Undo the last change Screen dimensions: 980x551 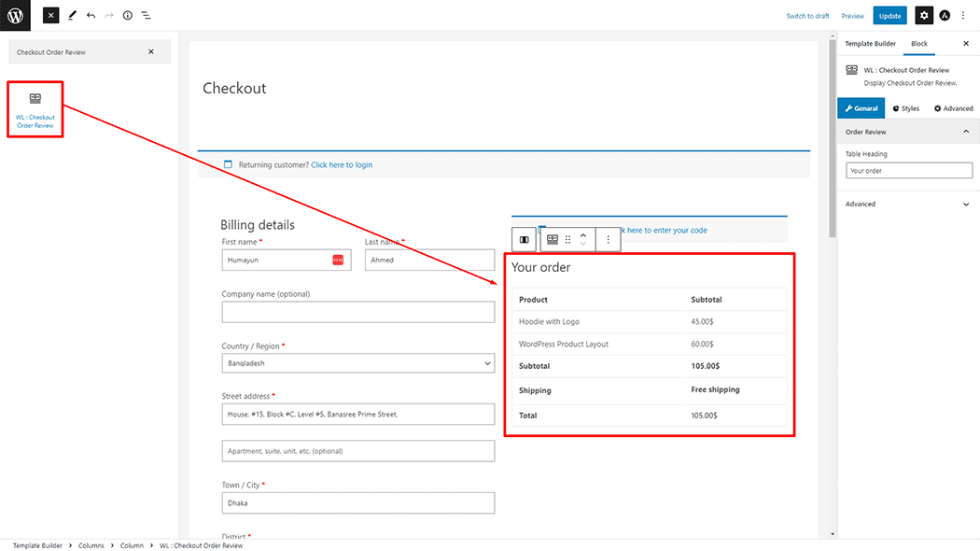[x=91, y=16]
